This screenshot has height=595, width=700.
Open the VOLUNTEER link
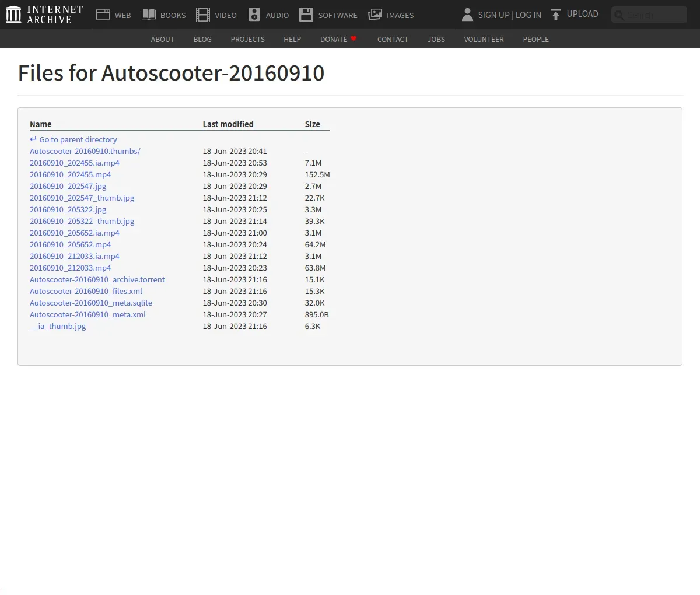pyautogui.click(x=484, y=39)
